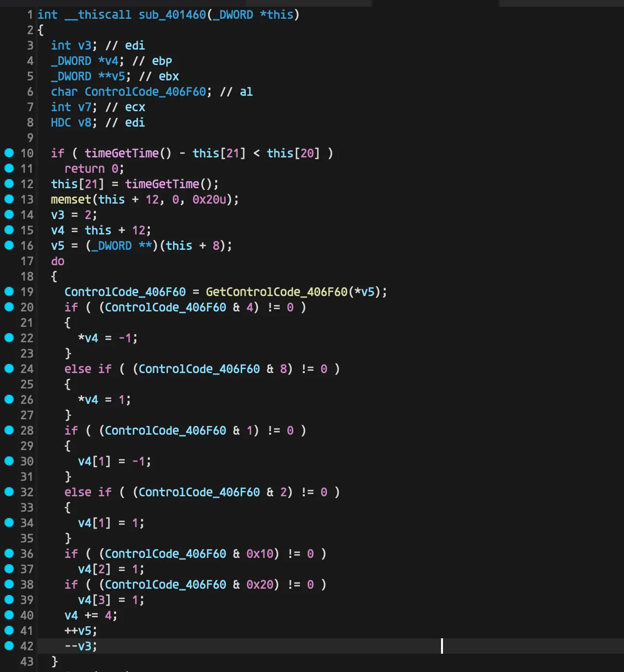Toggle the breakpoint dot on line 10
624x672 pixels.
point(9,153)
